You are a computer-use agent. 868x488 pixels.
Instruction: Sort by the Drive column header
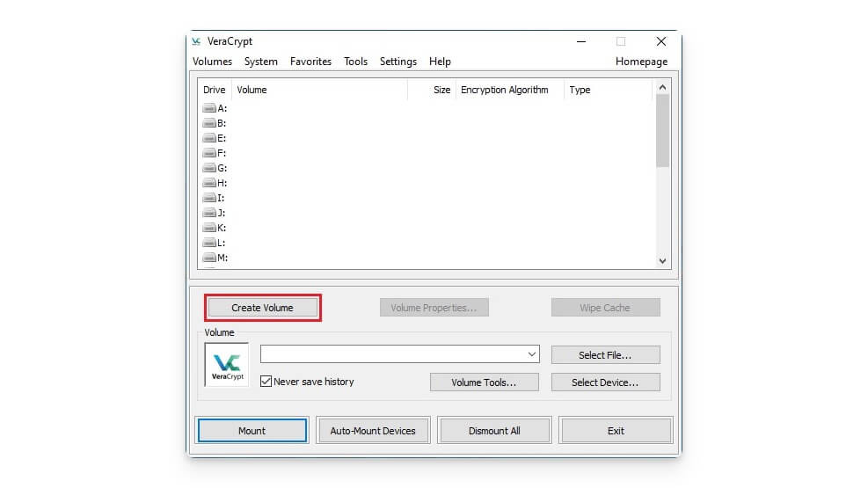pyautogui.click(x=215, y=90)
